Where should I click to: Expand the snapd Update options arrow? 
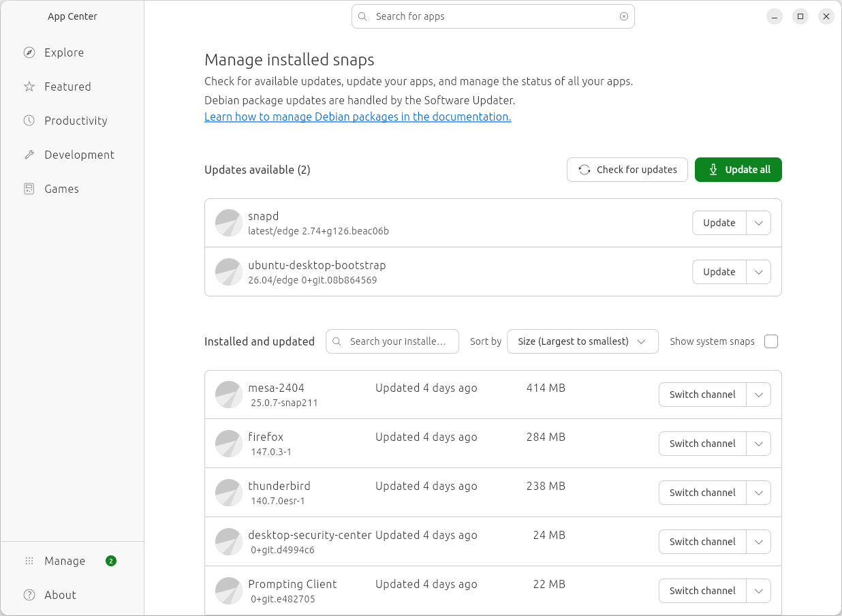point(758,223)
